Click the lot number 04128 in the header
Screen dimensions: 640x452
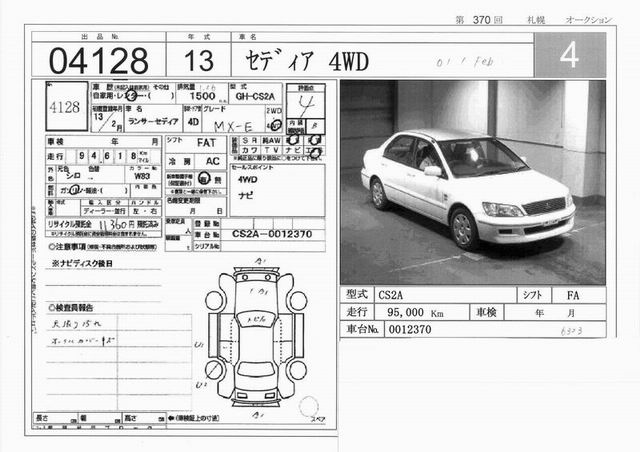point(98,60)
